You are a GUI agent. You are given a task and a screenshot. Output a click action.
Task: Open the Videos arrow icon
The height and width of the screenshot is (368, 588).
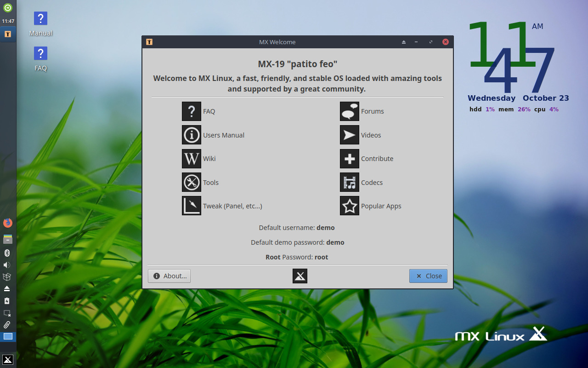click(x=350, y=135)
